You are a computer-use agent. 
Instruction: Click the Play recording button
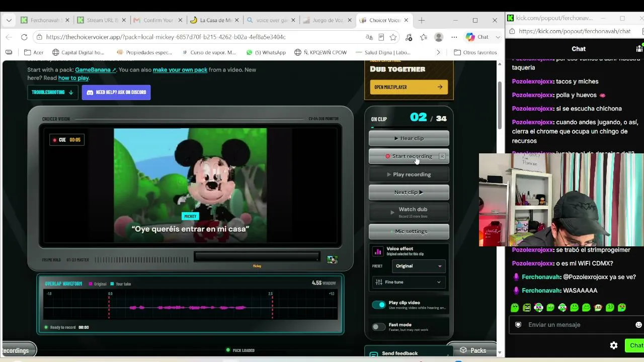(x=409, y=174)
